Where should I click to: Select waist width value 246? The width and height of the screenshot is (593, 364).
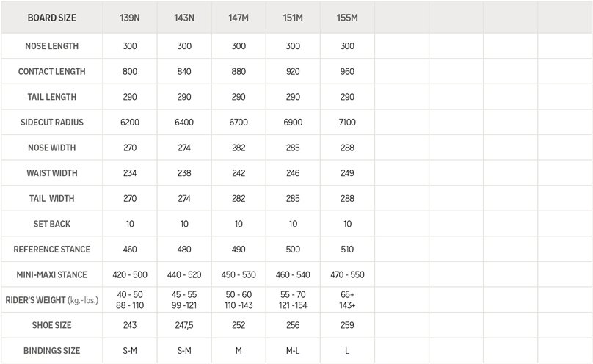click(x=293, y=173)
